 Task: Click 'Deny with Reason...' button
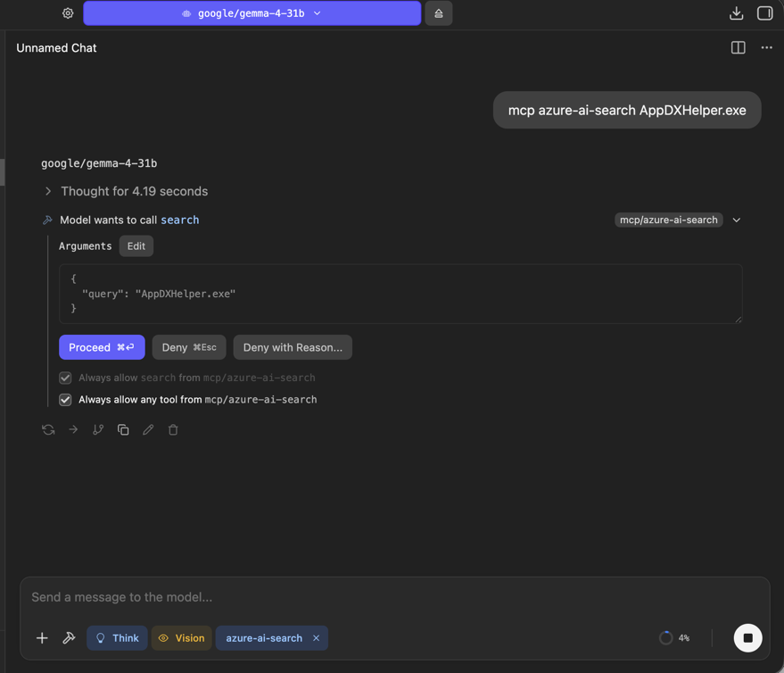pyautogui.click(x=293, y=347)
